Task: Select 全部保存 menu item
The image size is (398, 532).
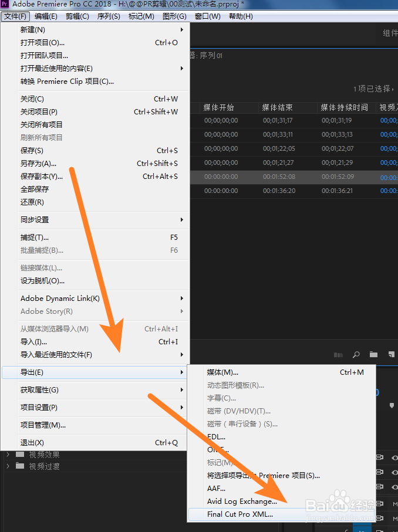Action: point(95,189)
